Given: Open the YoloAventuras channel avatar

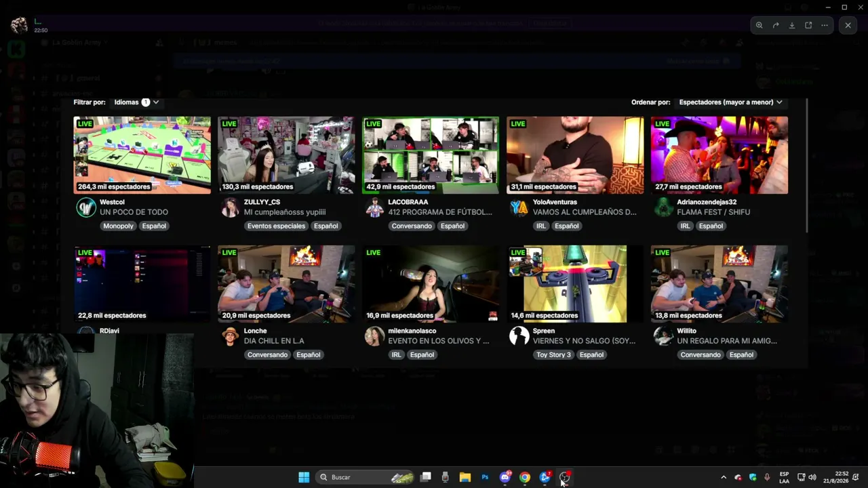Looking at the screenshot, I should pos(519,207).
